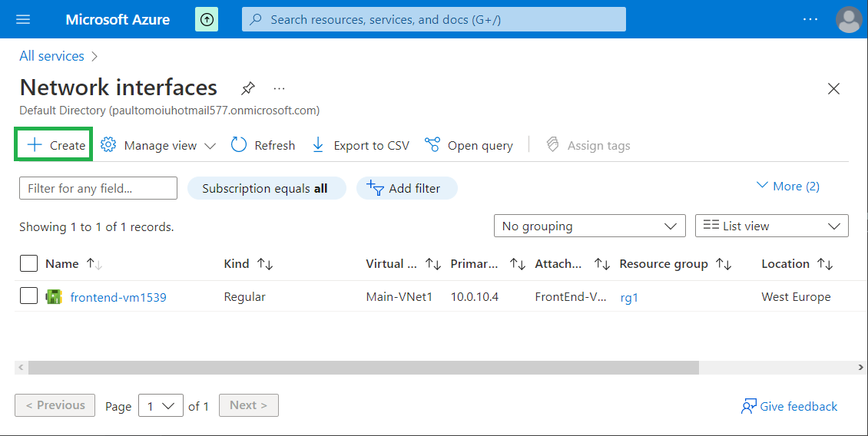Open the page number dropdown
868x436 pixels.
coord(161,405)
